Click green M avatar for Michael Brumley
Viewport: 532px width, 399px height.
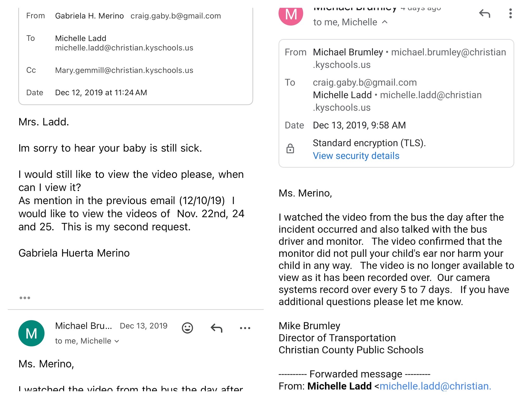pos(31,333)
